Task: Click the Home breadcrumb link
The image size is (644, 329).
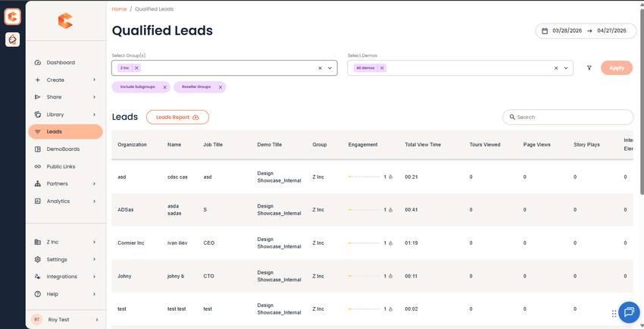Action: coord(119,9)
